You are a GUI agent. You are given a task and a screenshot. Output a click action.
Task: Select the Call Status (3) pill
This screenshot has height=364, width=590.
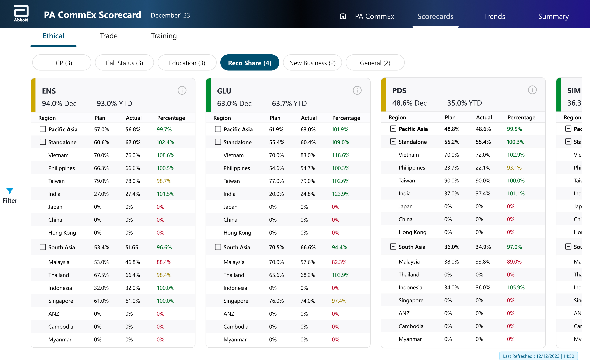point(124,63)
